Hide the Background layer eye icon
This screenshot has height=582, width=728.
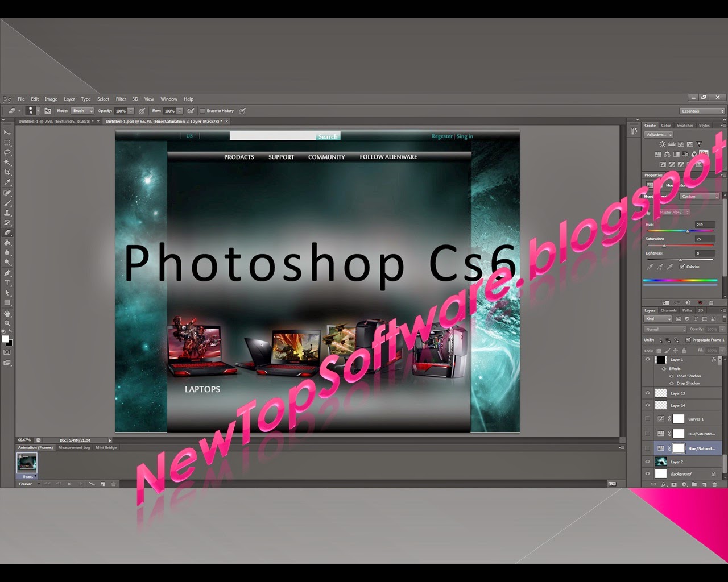coord(647,473)
